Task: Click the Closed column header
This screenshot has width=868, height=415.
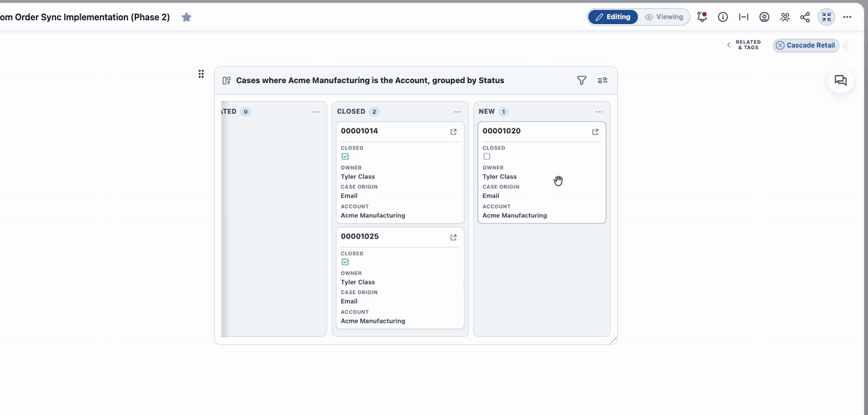Action: [x=351, y=112]
